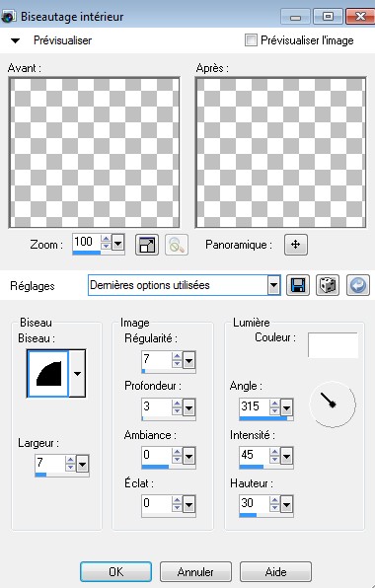
Task: Click the reset to default arrow icon
Action: [358, 286]
